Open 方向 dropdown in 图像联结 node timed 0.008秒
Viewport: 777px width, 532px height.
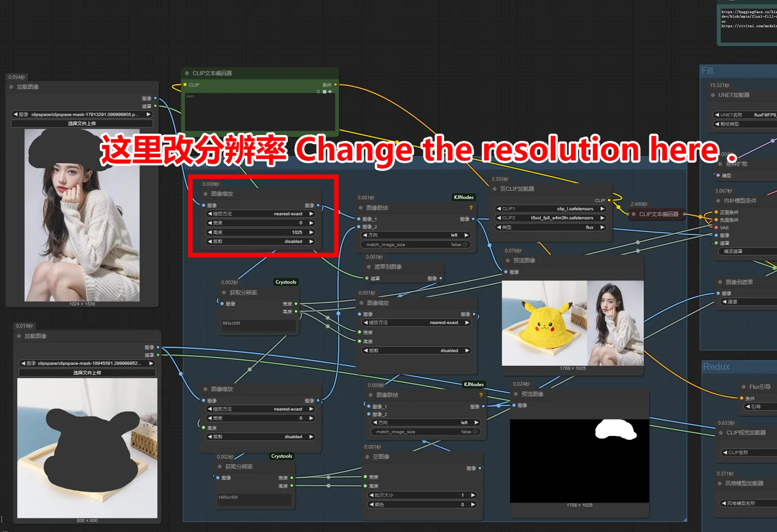(426, 422)
